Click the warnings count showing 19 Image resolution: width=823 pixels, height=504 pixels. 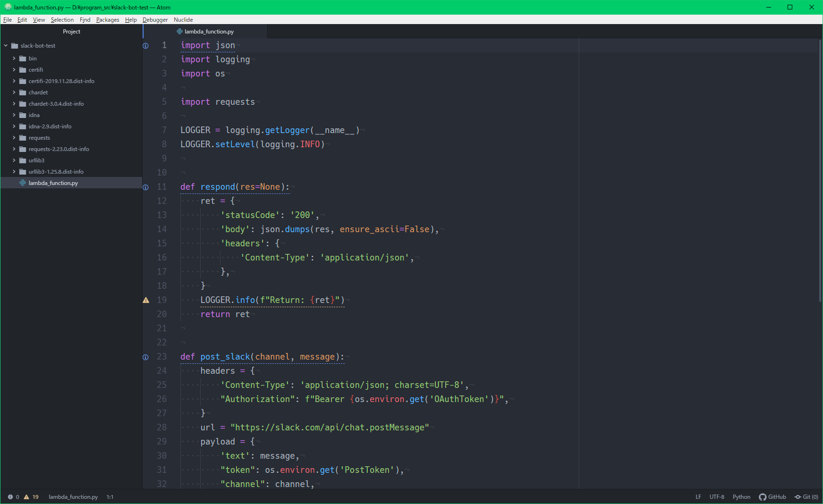click(x=32, y=496)
